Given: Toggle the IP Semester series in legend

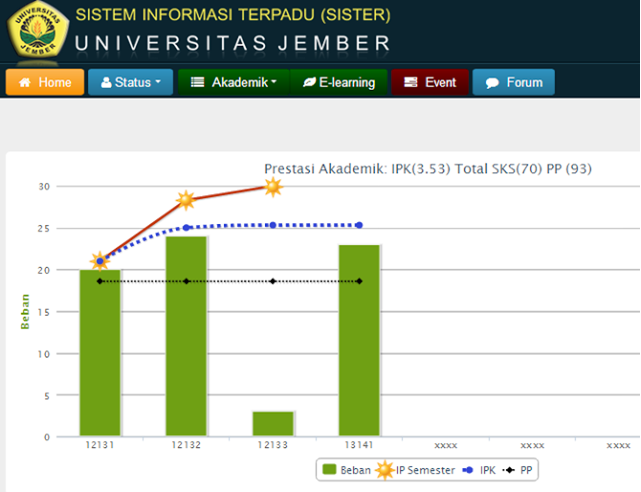Looking at the screenshot, I should point(412,469).
